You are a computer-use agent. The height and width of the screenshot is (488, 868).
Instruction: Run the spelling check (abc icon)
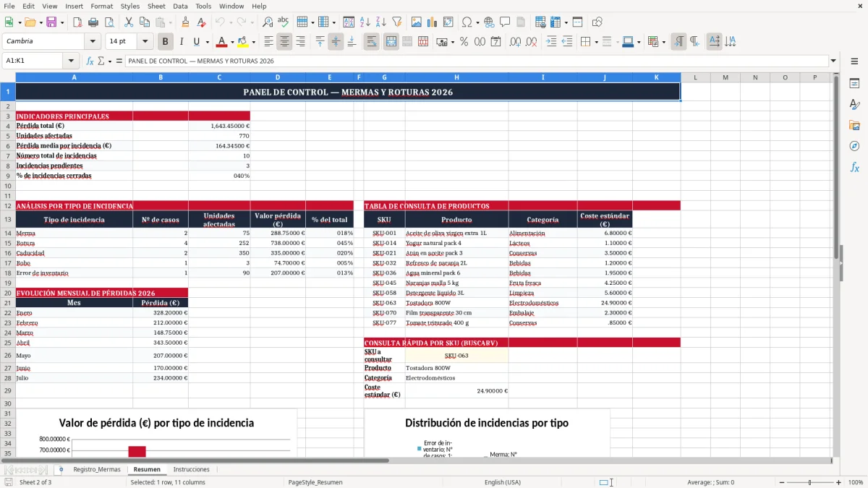tap(283, 22)
